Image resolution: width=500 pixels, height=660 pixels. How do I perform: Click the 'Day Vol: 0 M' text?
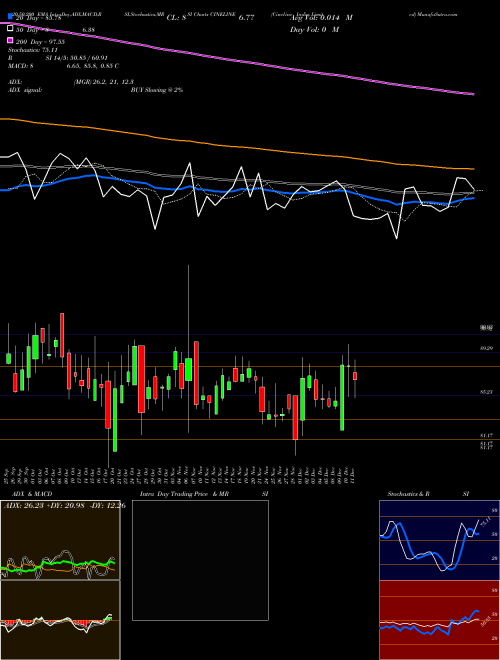point(314,30)
